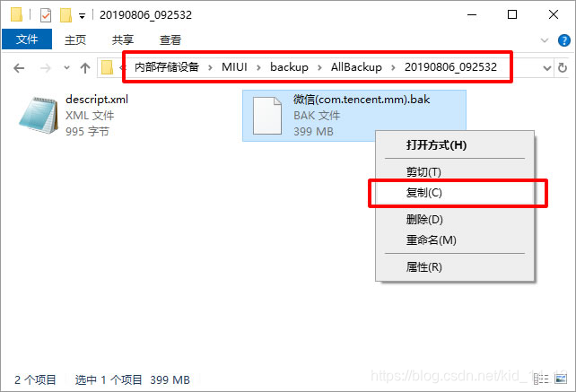The width and height of the screenshot is (576, 392).
Task: Switch to large icons view in status bar
Action: click(x=561, y=379)
